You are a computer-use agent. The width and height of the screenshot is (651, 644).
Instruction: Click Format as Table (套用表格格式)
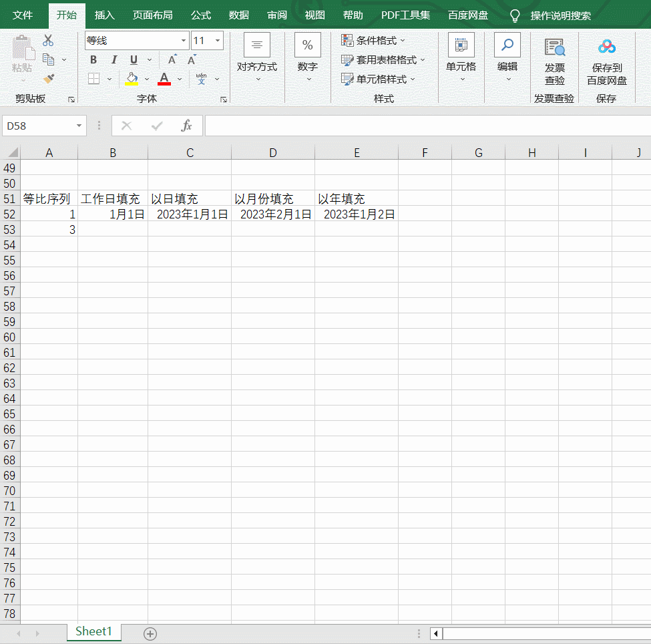[383, 60]
